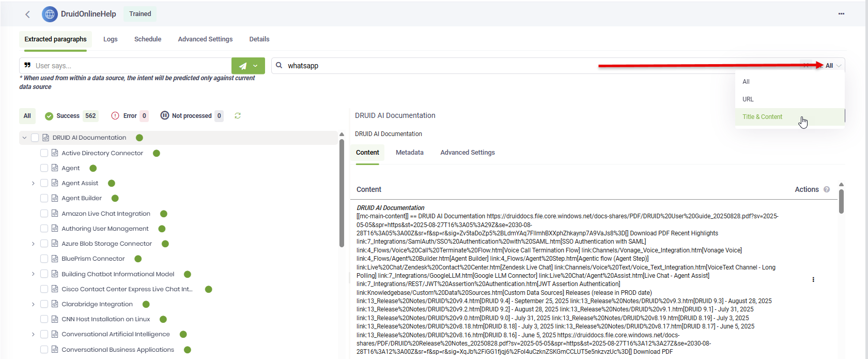The width and height of the screenshot is (868, 359).
Task: Tick the Agent Builder checkbox
Action: click(44, 198)
